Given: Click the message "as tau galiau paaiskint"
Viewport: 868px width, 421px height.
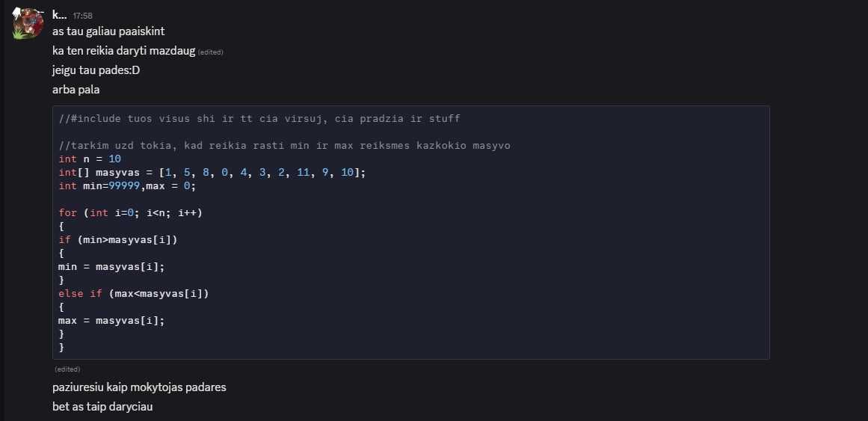Looking at the screenshot, I should 108,31.
